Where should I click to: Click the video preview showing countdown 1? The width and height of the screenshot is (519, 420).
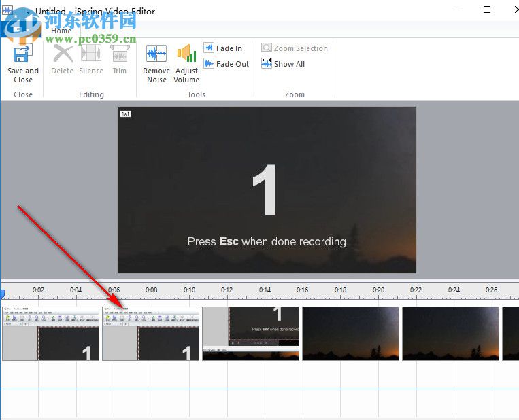(x=267, y=190)
